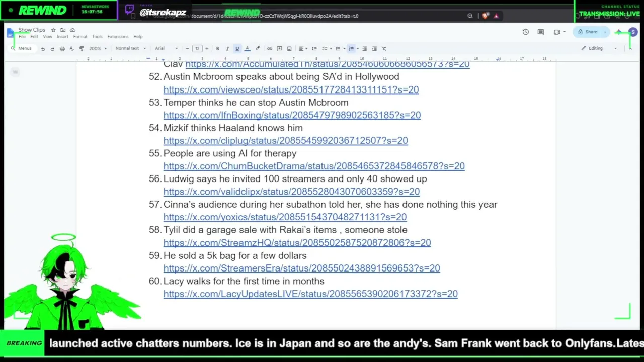Open the LacyUpdatesLIVE status link
This screenshot has height=362, width=644.
(310, 294)
